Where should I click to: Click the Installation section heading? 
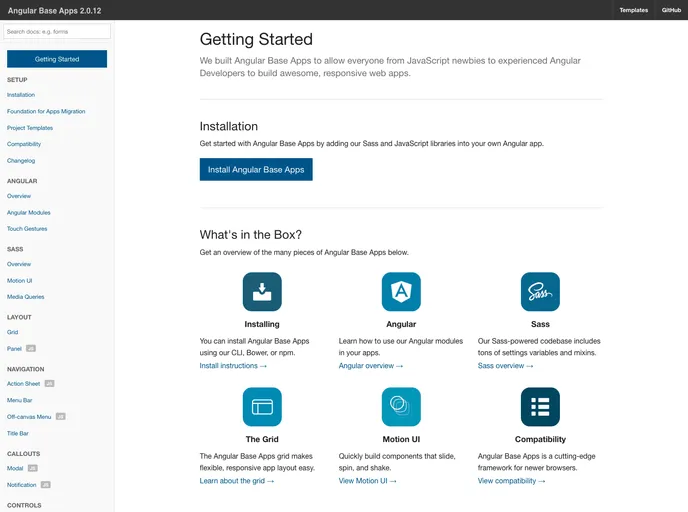pos(229,126)
